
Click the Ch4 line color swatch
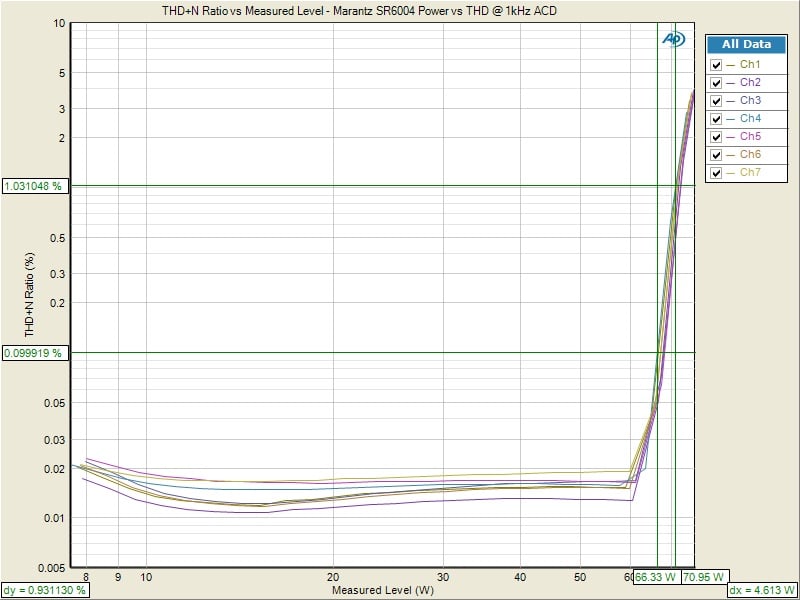point(730,119)
